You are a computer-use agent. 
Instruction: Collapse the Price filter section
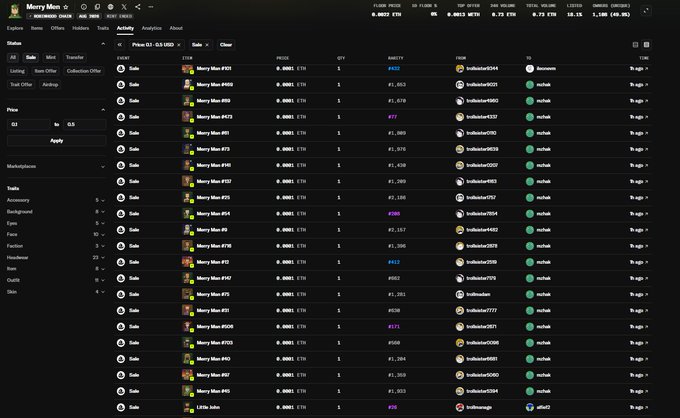pos(103,110)
